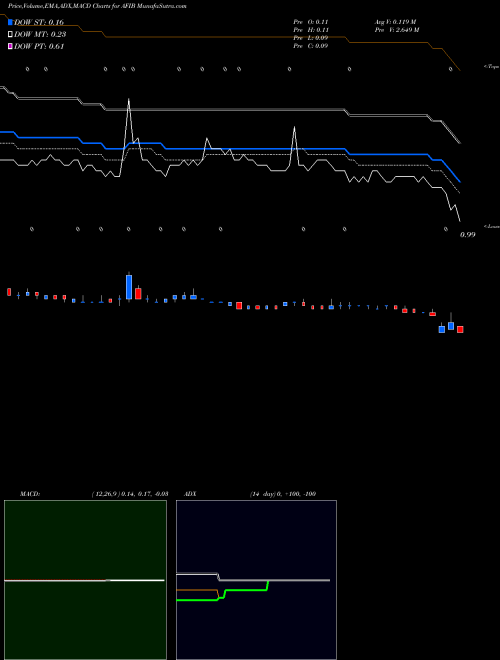Click the '<Lows' label on the right edge
This screenshot has width=500, height=660.
pos(491,226)
